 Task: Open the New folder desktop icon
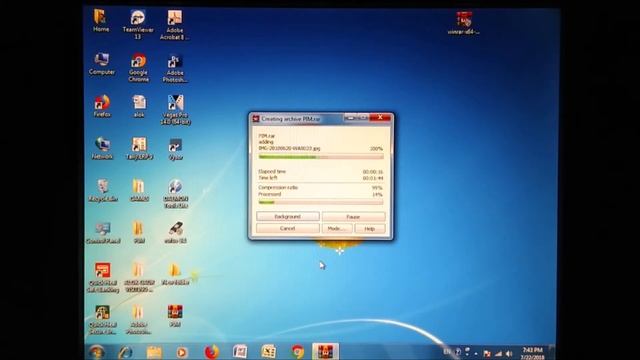coord(175,274)
